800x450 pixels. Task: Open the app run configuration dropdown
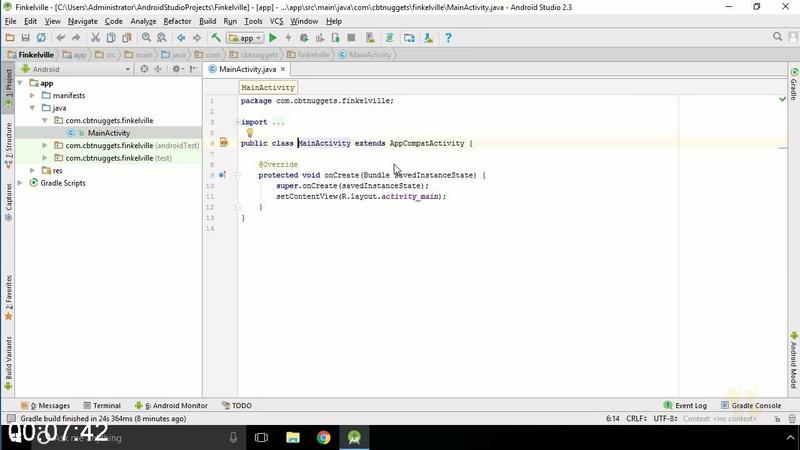click(245, 38)
